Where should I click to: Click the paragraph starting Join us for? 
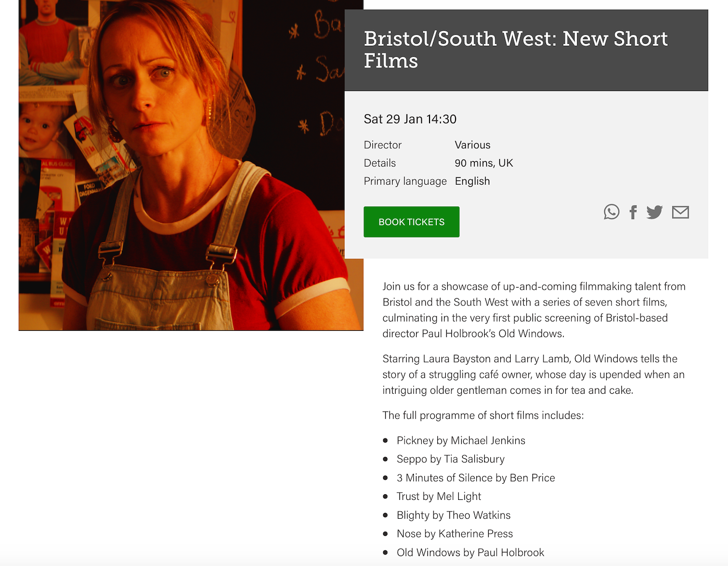click(x=534, y=310)
